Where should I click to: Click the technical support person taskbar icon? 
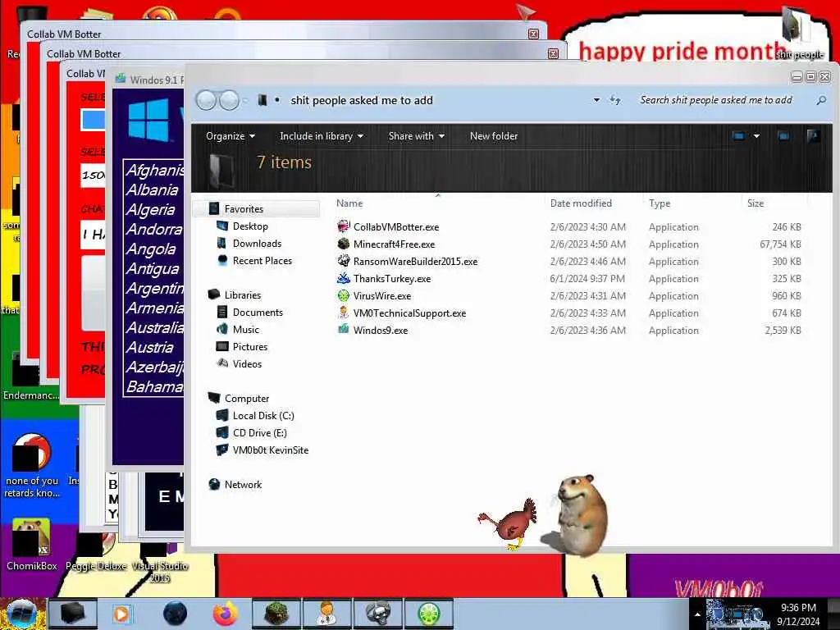tap(326, 614)
